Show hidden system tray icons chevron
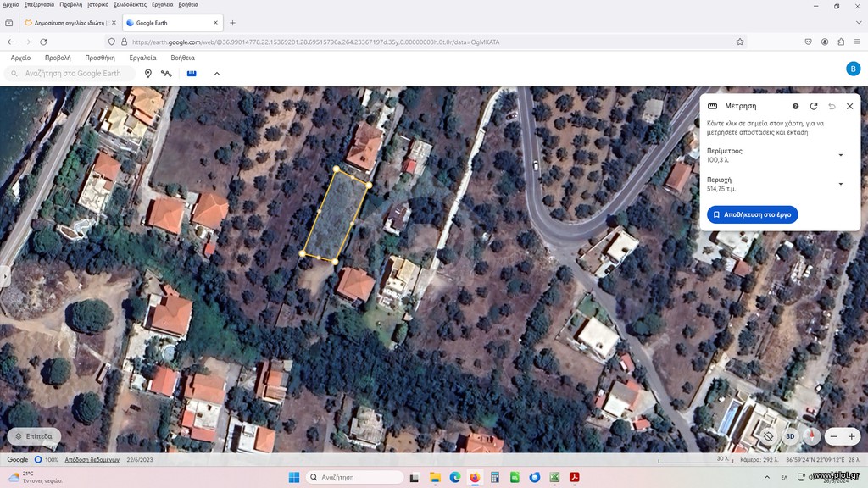Screen dimensions: 868x488 pos(766,477)
